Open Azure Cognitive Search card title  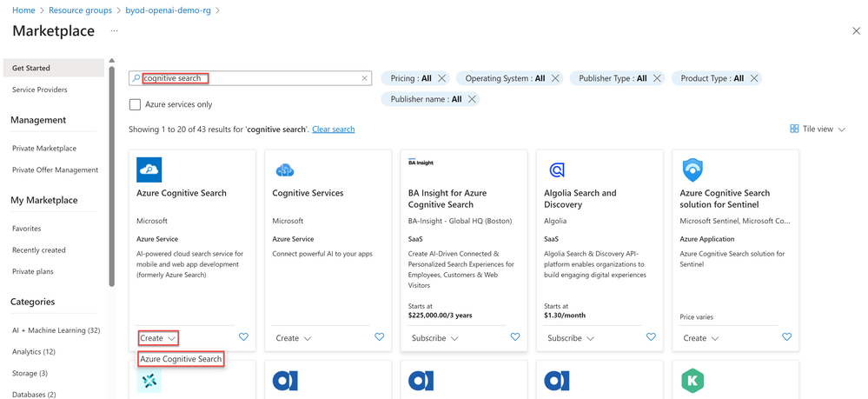[182, 193]
